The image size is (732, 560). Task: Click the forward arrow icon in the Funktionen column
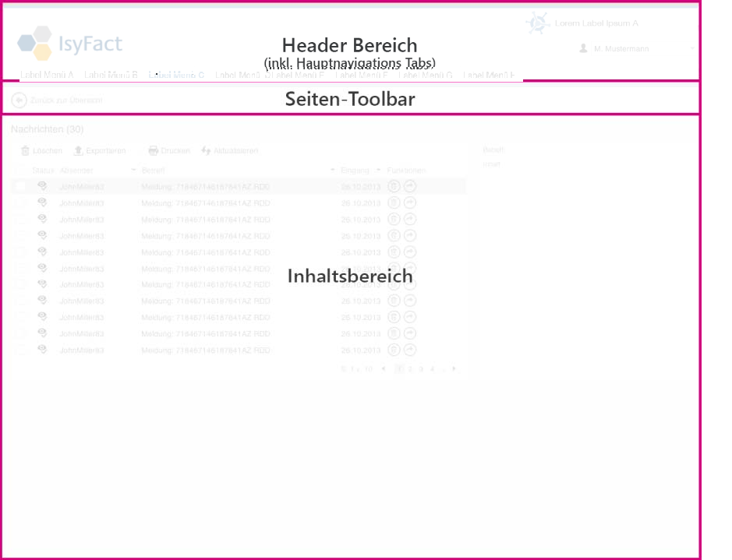(412, 186)
